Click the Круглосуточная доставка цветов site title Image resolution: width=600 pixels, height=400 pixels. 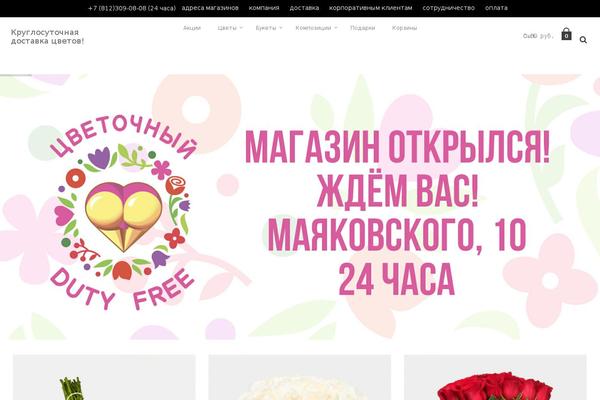click(x=47, y=37)
